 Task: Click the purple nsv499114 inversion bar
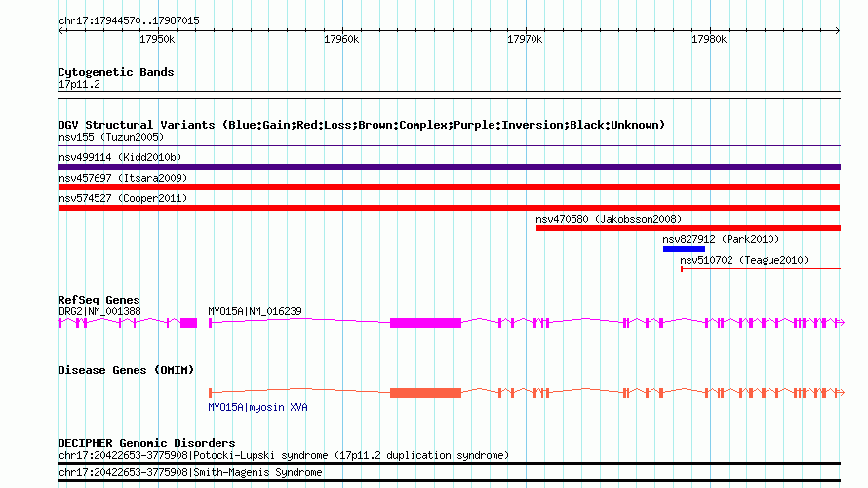click(x=449, y=167)
